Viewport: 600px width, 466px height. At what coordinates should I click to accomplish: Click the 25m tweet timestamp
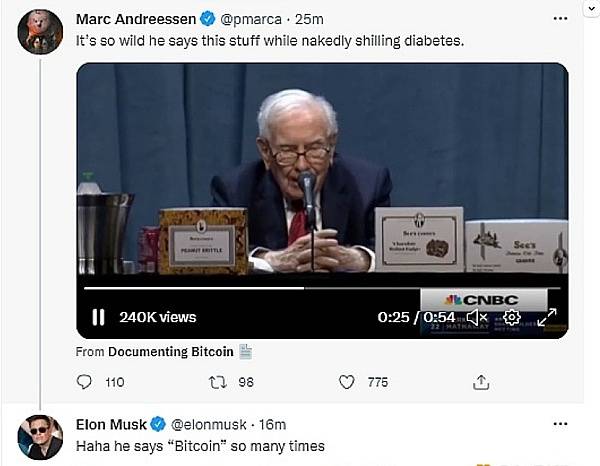coord(315,19)
